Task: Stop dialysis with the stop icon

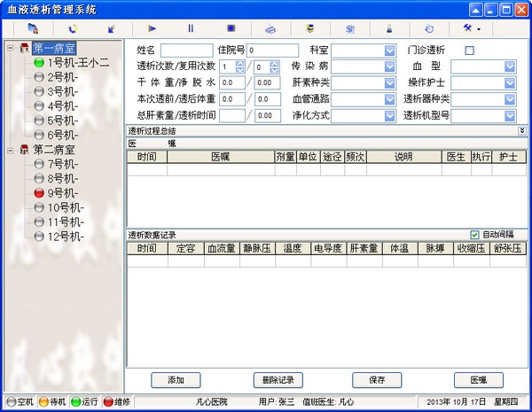Action: click(x=231, y=28)
